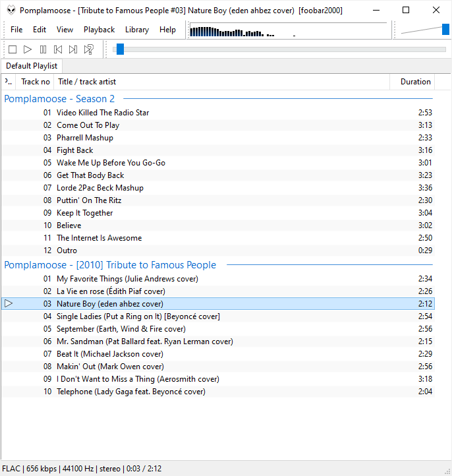Image resolution: width=452 pixels, height=476 pixels.
Task: Click the spectrum visualization panel
Action: point(290,30)
